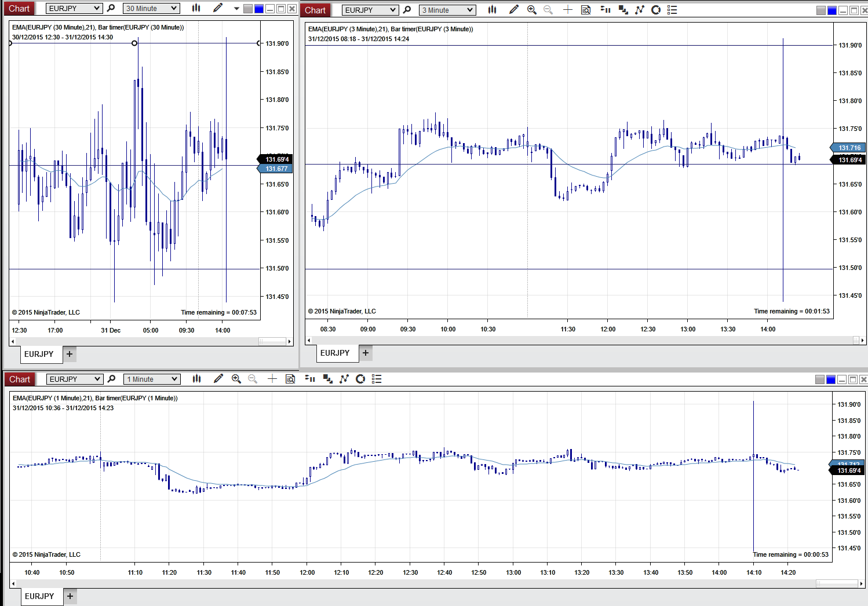Click the Chart label of the 3 Minute window

(315, 10)
